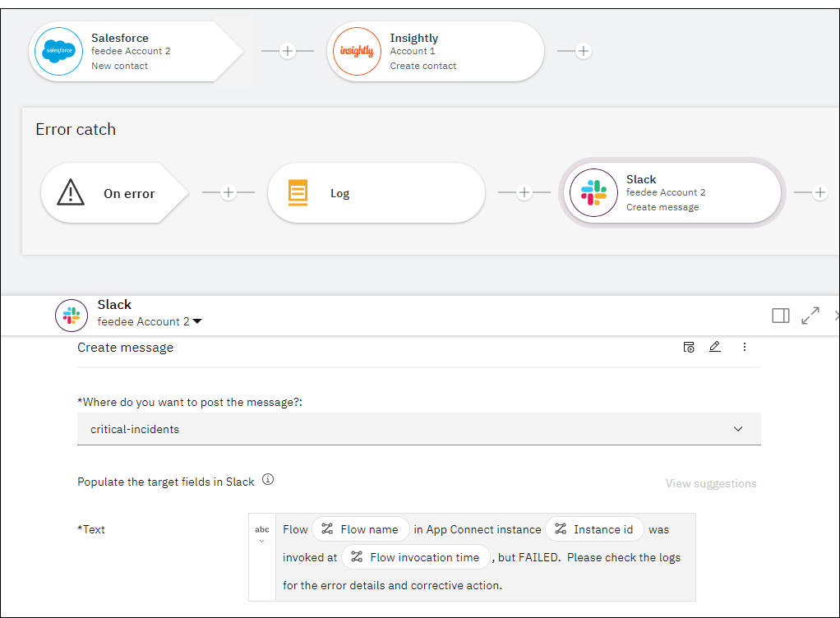The image size is (840, 618).
Task: Open the critical-incidents channel dropdown
Action: tap(419, 429)
